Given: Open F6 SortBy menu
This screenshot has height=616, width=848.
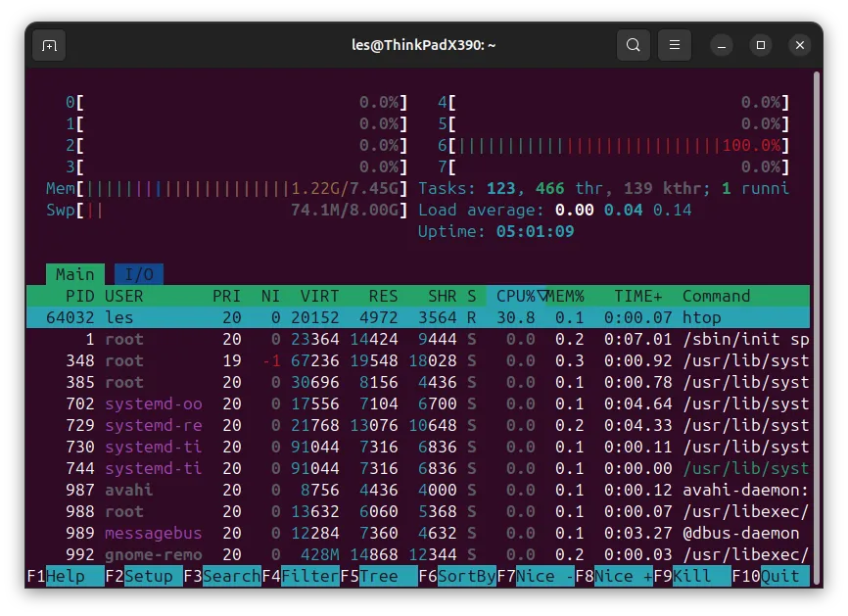Looking at the screenshot, I should click(457, 576).
